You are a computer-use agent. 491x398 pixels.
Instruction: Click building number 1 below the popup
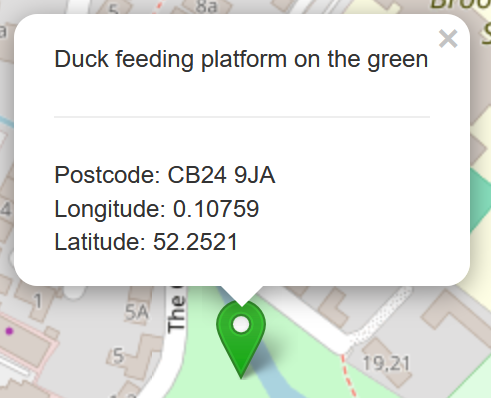click(38, 302)
